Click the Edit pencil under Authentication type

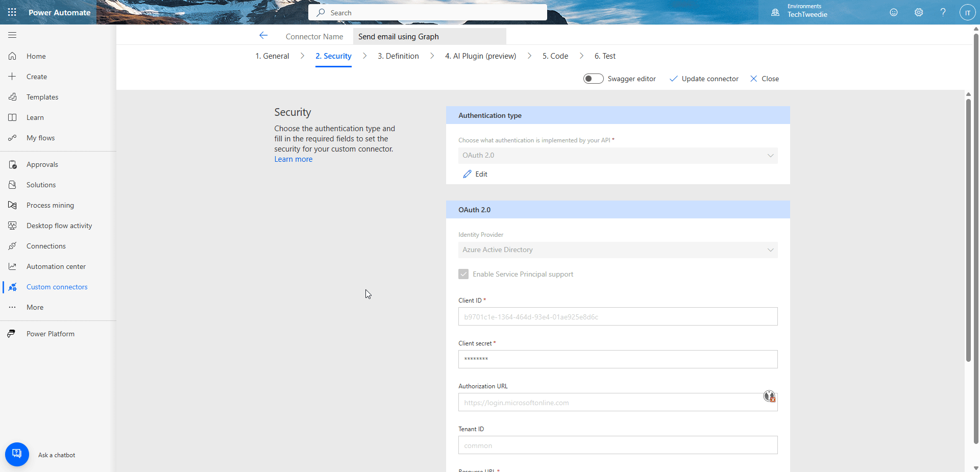[475, 174]
